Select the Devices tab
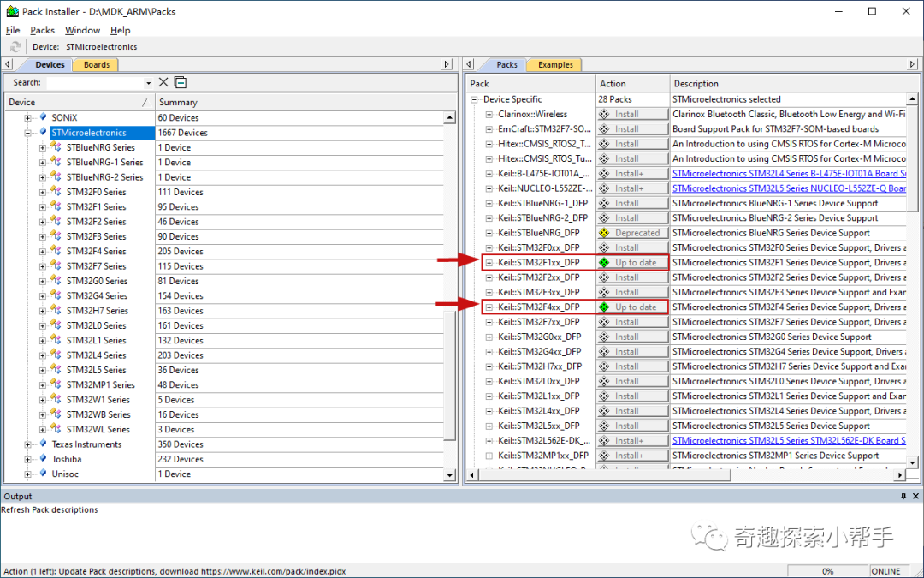924x578 pixels. (50, 65)
